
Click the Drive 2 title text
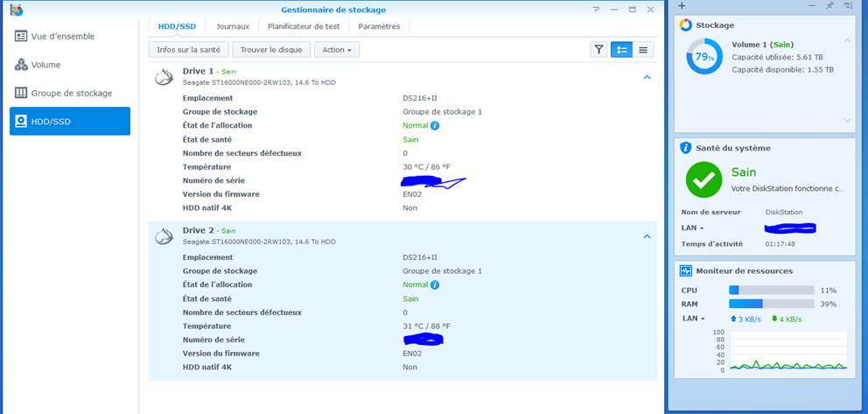tap(198, 230)
